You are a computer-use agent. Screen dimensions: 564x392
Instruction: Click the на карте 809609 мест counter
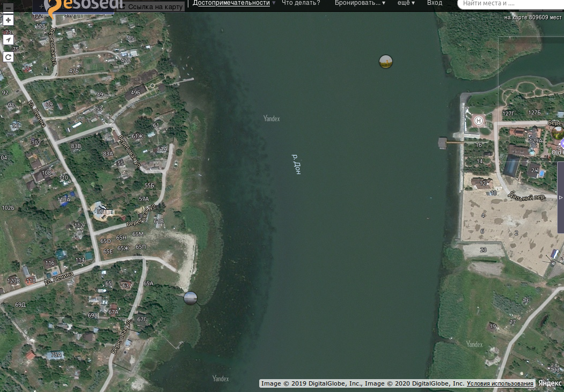coord(533,17)
